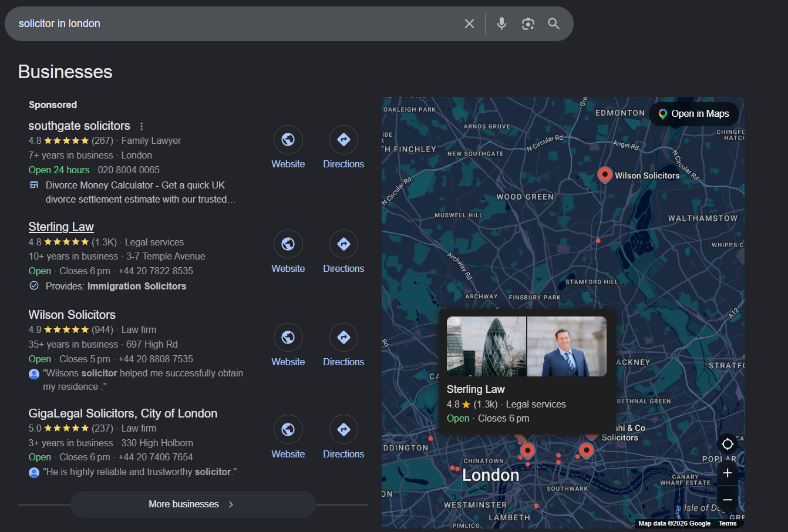This screenshot has height=532, width=788.
Task: Open Wilson Solicitors Website globe icon
Action: (x=288, y=338)
